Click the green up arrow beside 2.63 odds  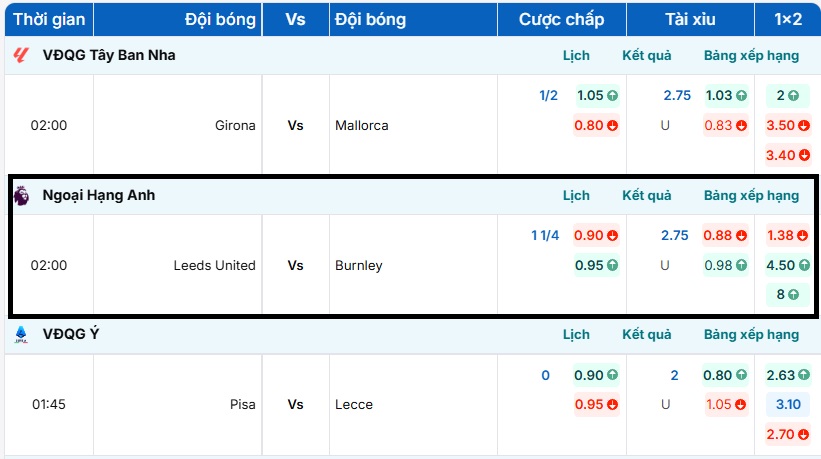click(x=802, y=376)
